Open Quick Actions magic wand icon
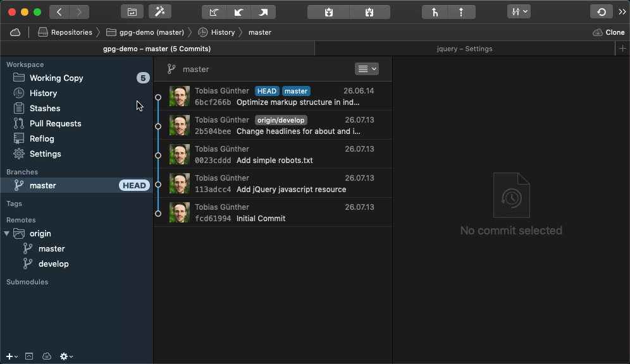This screenshot has width=630, height=364. (x=159, y=12)
